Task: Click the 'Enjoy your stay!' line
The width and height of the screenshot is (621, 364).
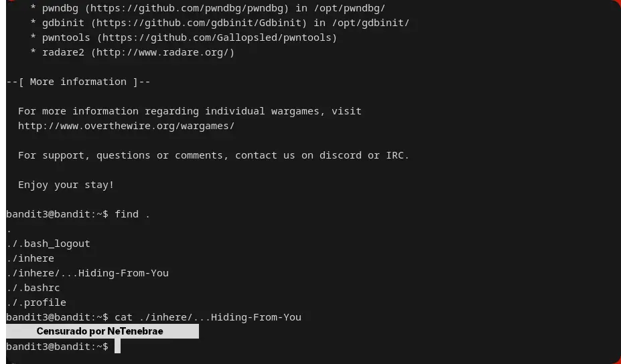Action: (x=66, y=185)
